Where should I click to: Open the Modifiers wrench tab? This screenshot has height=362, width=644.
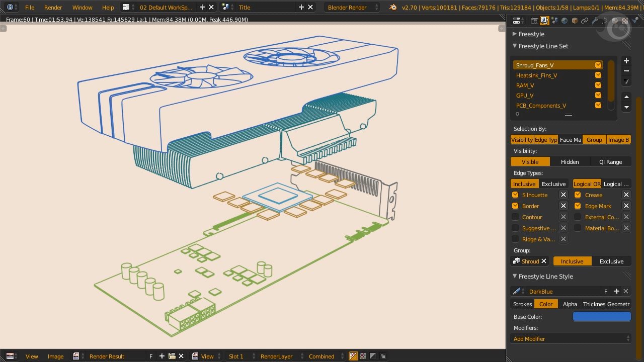tap(595, 21)
